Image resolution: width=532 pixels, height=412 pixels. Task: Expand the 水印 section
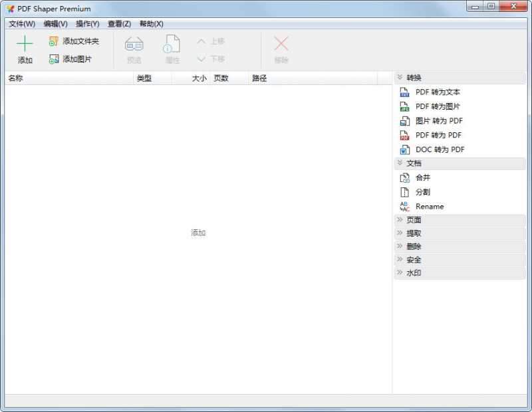click(413, 272)
